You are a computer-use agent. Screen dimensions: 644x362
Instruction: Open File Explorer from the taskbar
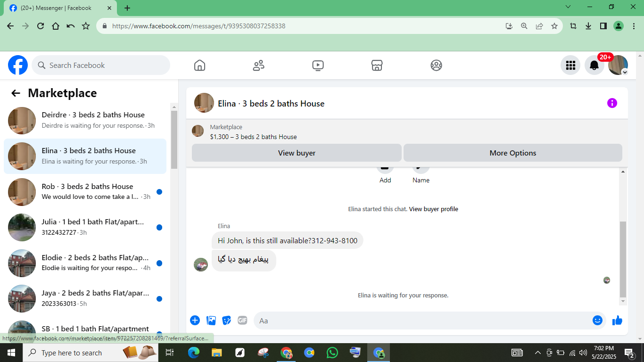217,353
